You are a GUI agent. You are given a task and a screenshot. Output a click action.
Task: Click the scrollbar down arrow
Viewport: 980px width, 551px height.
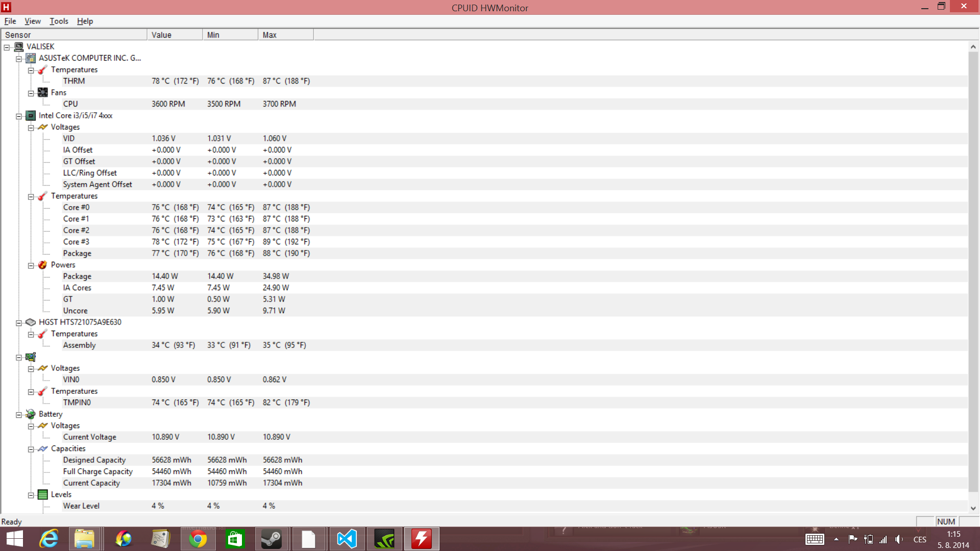973,508
